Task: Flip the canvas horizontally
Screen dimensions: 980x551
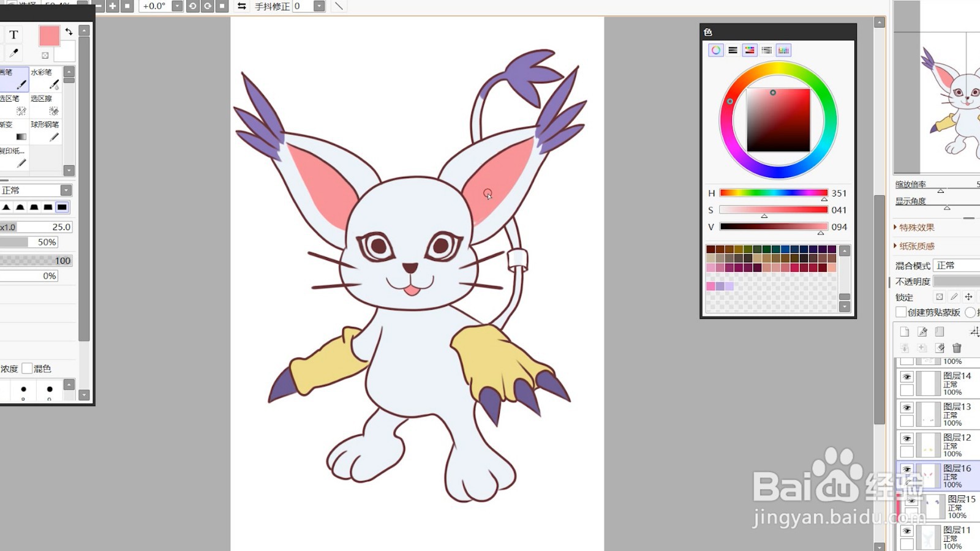Action: (x=242, y=6)
